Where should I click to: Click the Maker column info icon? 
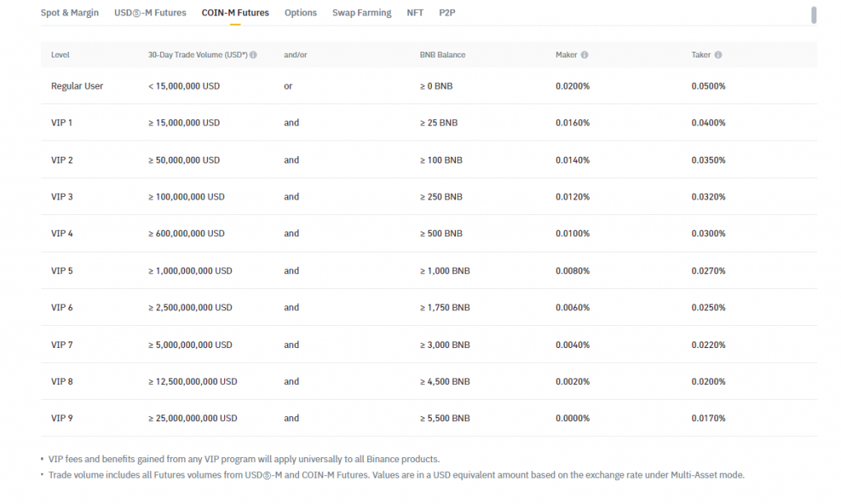585,55
